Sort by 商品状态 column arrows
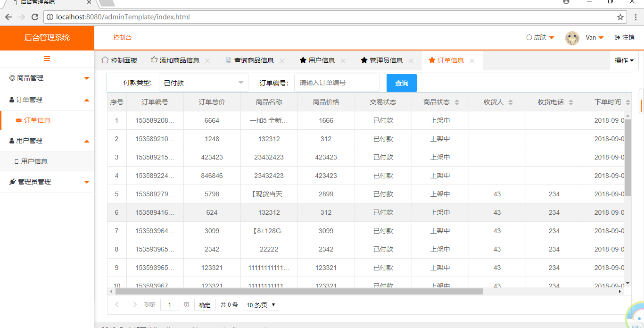644x328 pixels. [457, 102]
